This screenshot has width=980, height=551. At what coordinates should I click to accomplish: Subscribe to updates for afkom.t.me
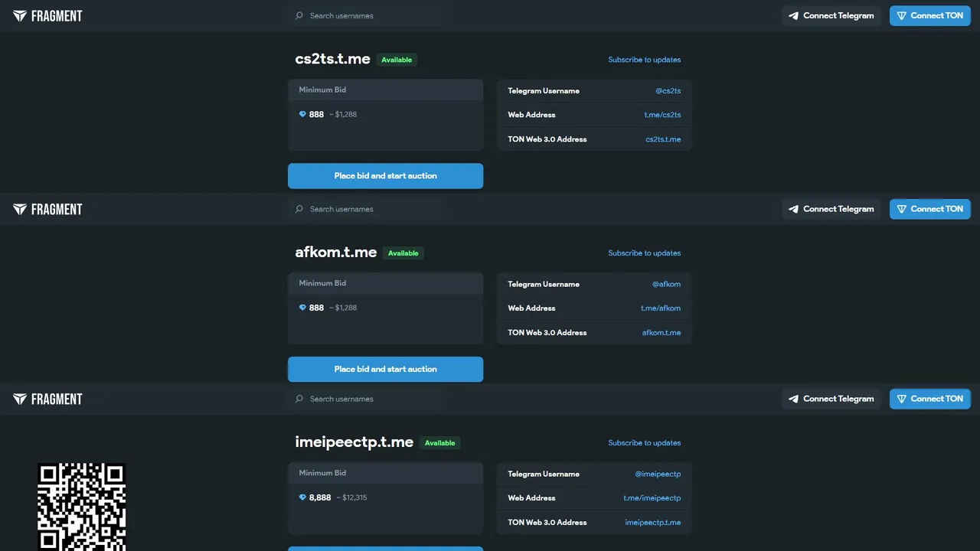click(x=645, y=253)
